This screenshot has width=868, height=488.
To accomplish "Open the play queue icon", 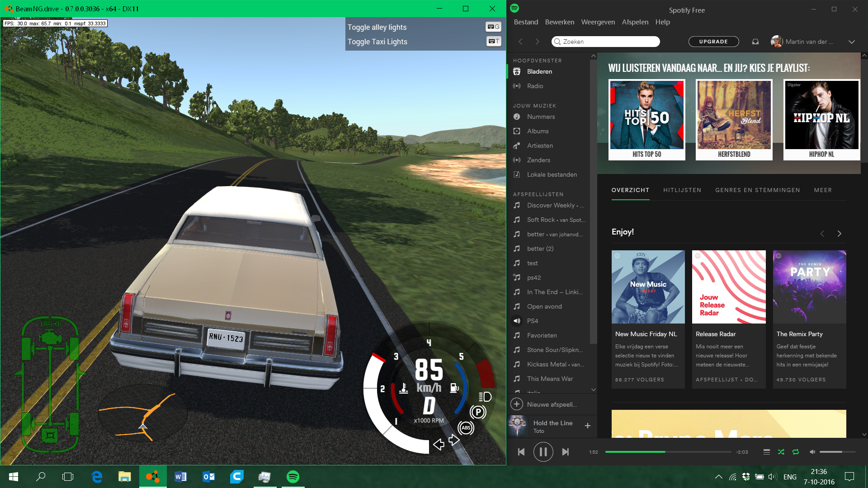I will click(x=766, y=452).
